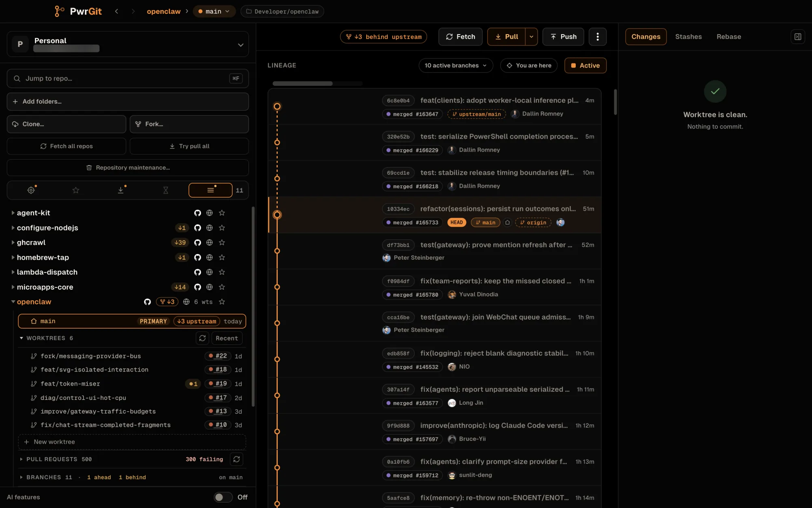Expand the PULL REQUESTS section
Screen dimensions: 812x508
pos(22,459)
